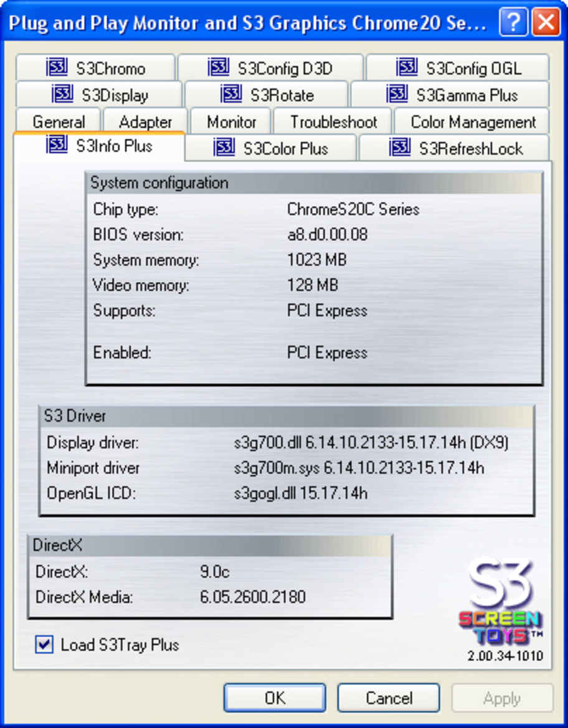Click the DirectX version 9.0c
This screenshot has width=568, height=728.
pos(215,571)
